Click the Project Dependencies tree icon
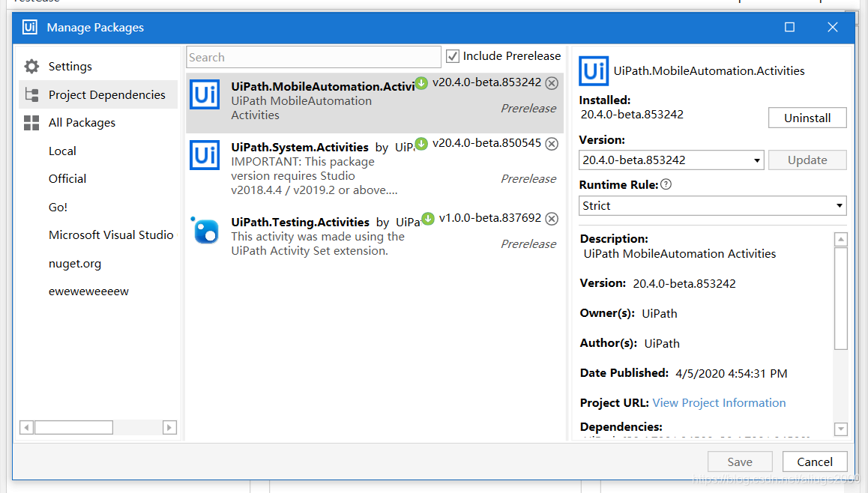 coord(31,94)
